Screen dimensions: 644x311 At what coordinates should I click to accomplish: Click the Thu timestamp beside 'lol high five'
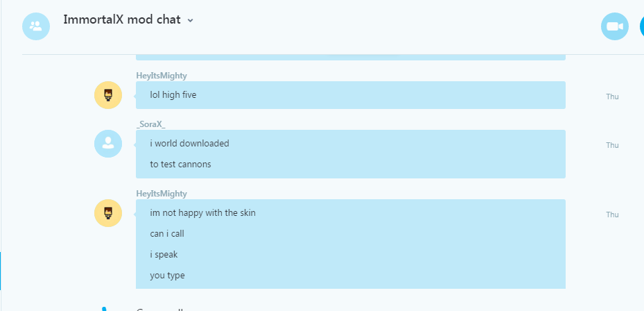point(612,96)
